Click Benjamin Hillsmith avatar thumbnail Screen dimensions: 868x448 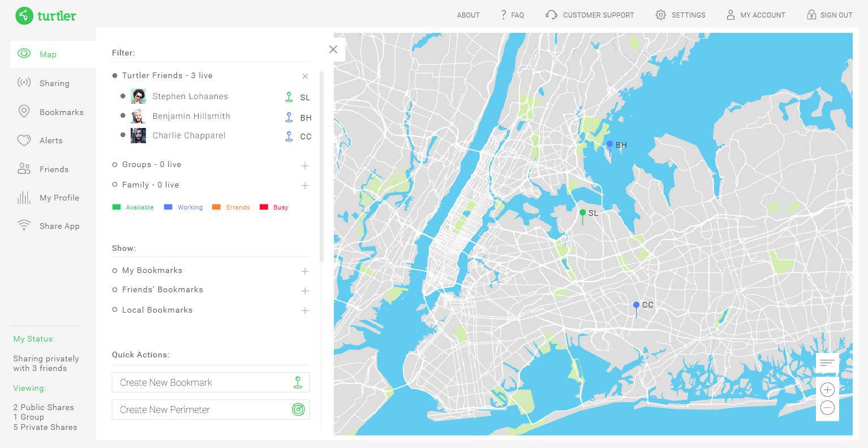(138, 116)
